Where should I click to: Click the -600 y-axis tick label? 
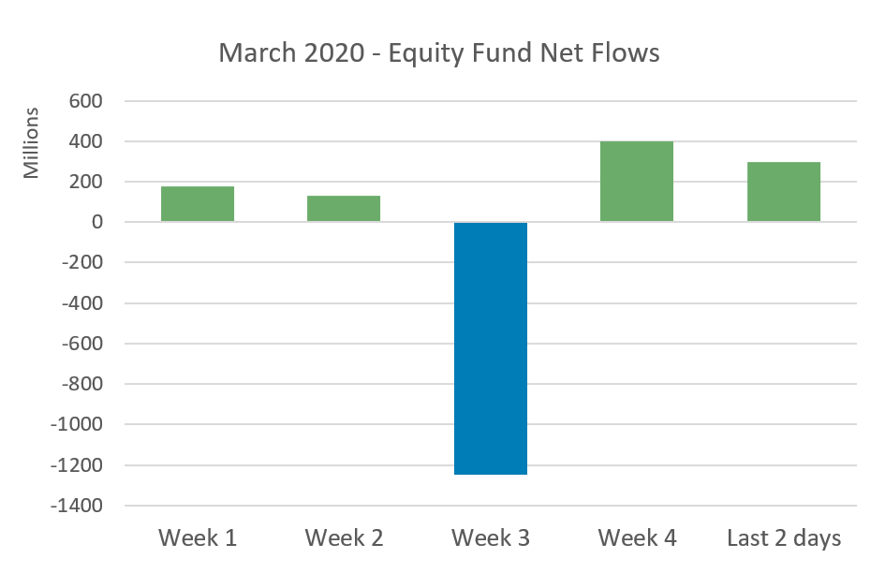82,344
